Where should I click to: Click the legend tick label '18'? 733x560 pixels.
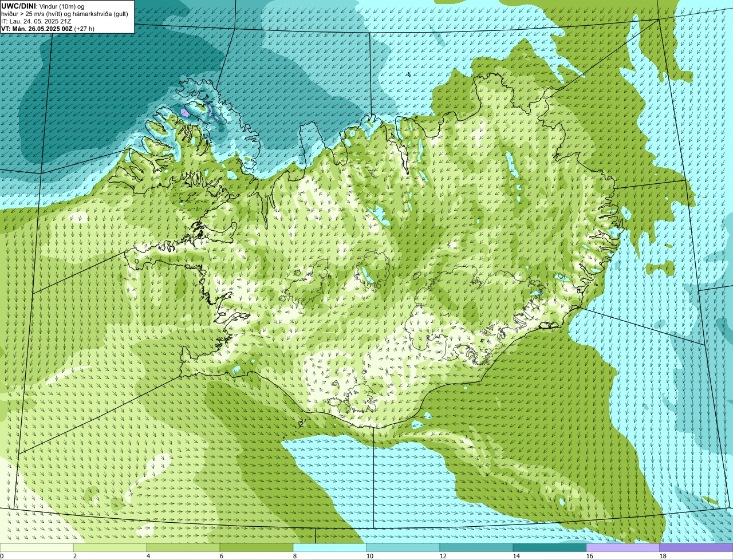[663, 556]
